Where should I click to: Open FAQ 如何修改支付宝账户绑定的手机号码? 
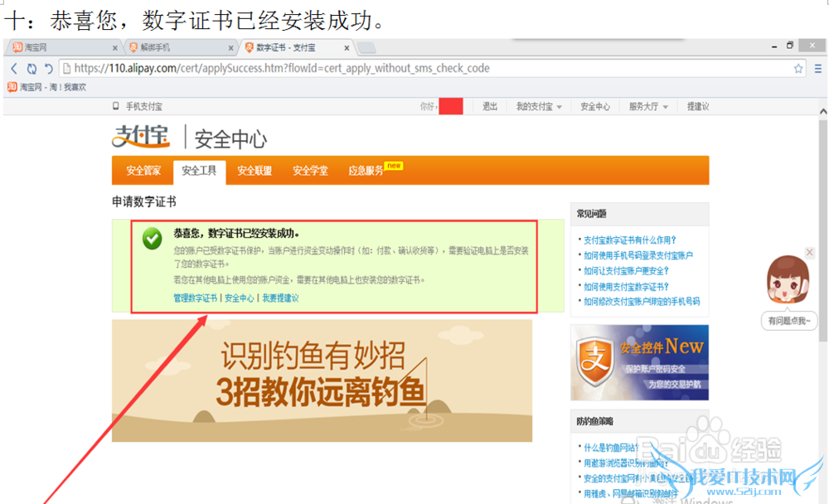coord(642,302)
